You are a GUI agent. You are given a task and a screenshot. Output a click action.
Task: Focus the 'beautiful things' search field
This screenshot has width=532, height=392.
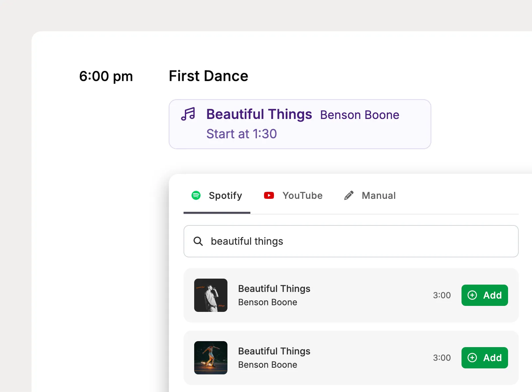351,241
